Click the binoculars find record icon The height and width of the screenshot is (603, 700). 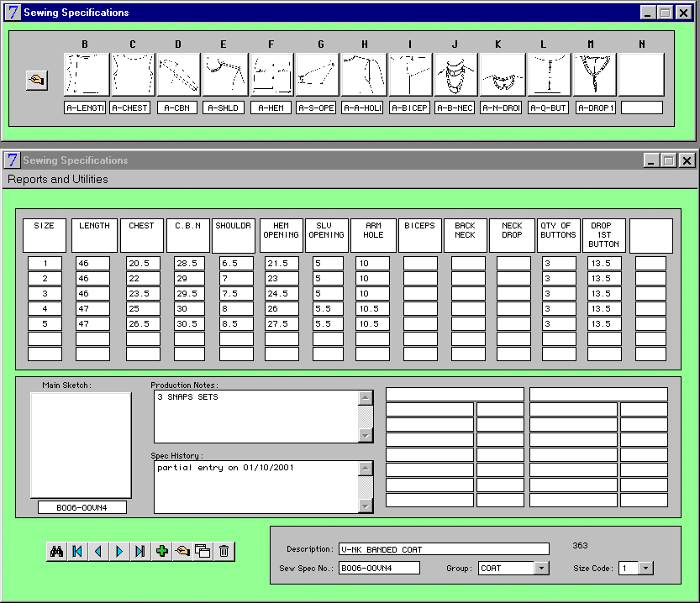point(57,551)
